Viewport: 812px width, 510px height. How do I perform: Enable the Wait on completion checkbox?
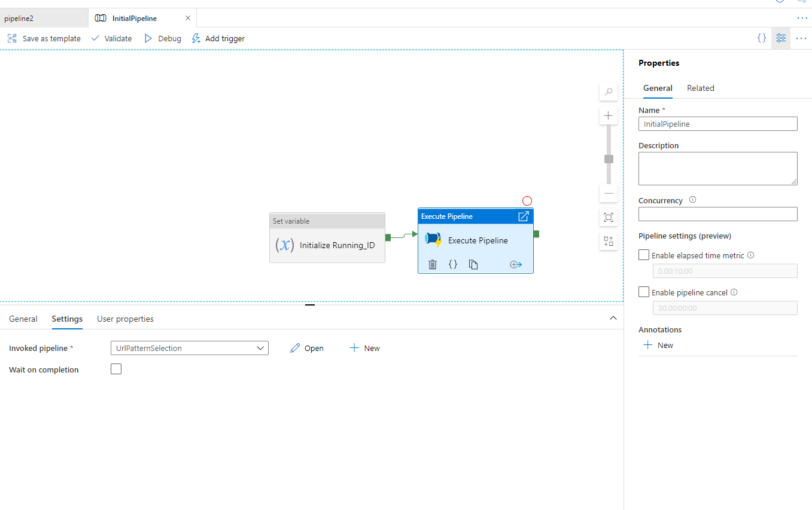115,369
